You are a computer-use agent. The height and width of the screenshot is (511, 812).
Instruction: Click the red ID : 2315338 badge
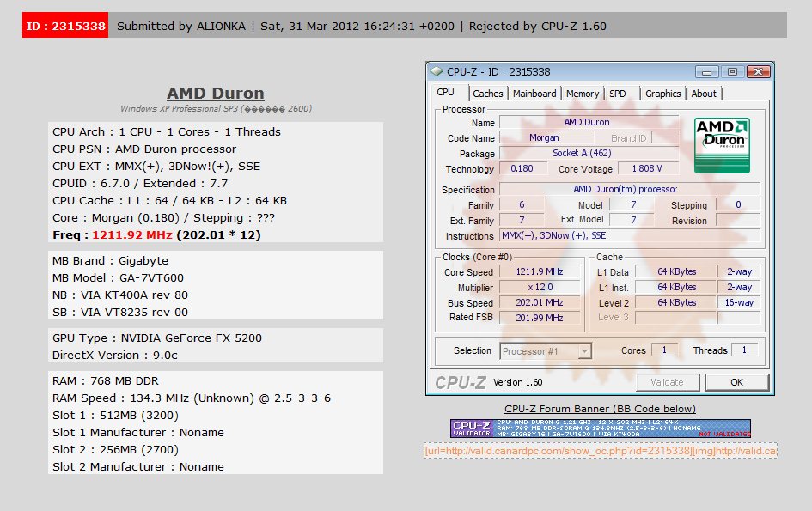pyautogui.click(x=65, y=26)
